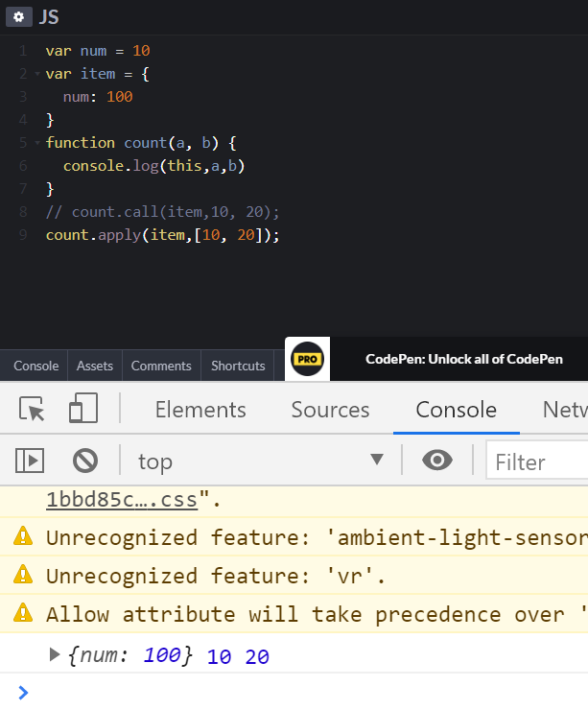The height and width of the screenshot is (710, 588).
Task: Open the top context dropdown
Action: pos(261,461)
